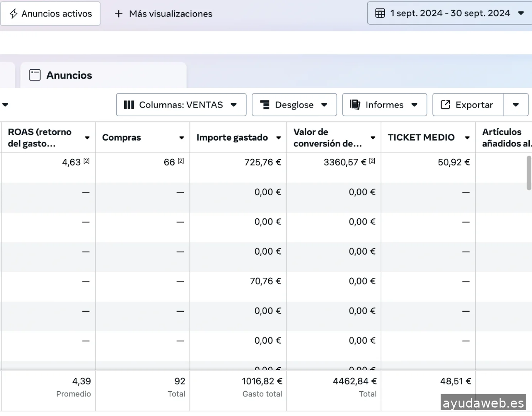Open the TICKET MEDIO column menu arrow
Screen dimensions: 532x416
pyautogui.click(x=467, y=138)
